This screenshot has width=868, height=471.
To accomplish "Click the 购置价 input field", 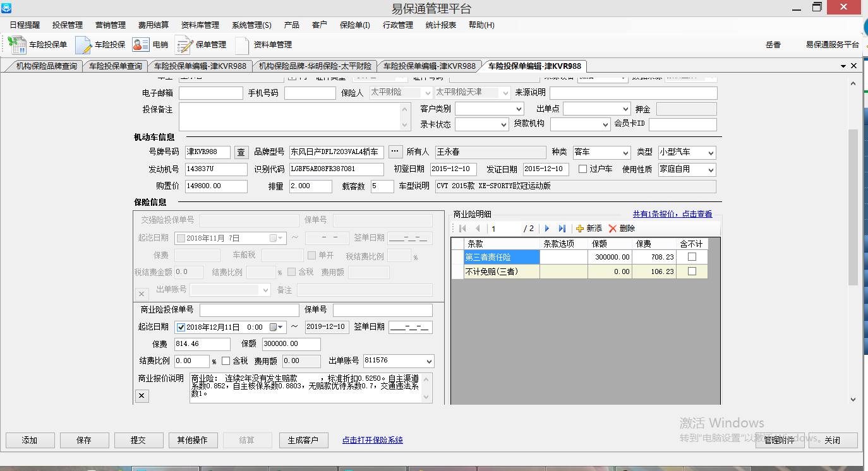I will [216, 186].
